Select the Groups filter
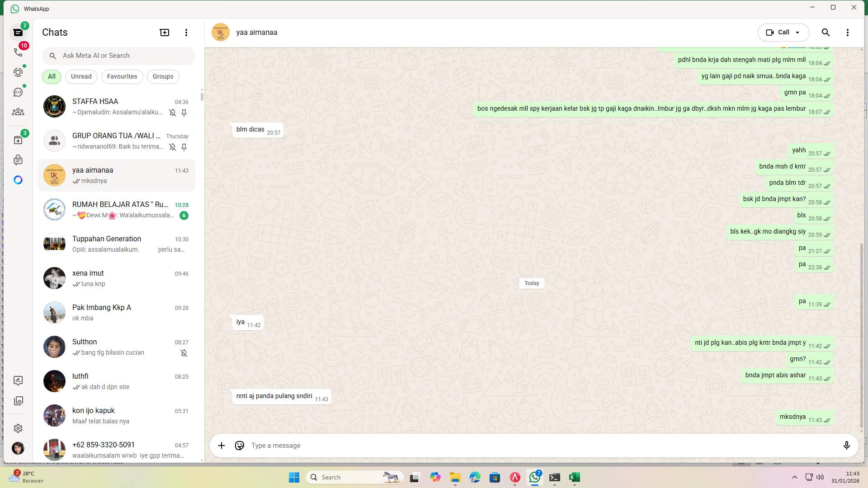Viewport: 868px width, 488px height. tap(163, 76)
